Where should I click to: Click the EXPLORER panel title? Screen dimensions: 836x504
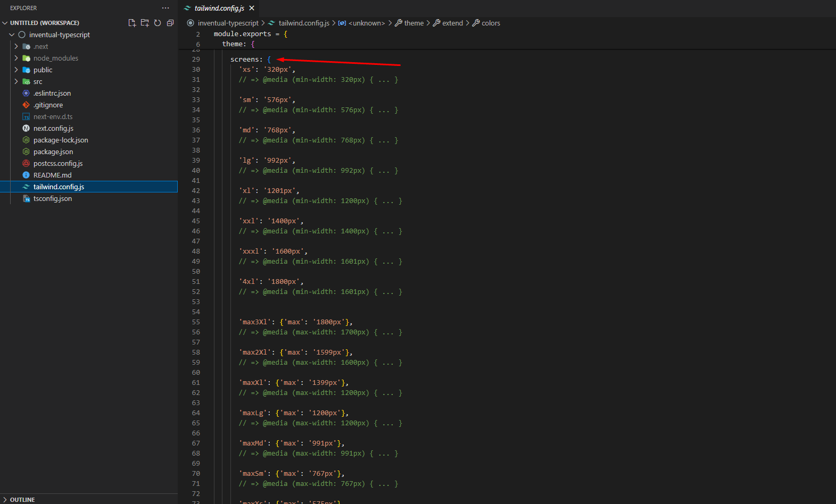pos(23,8)
